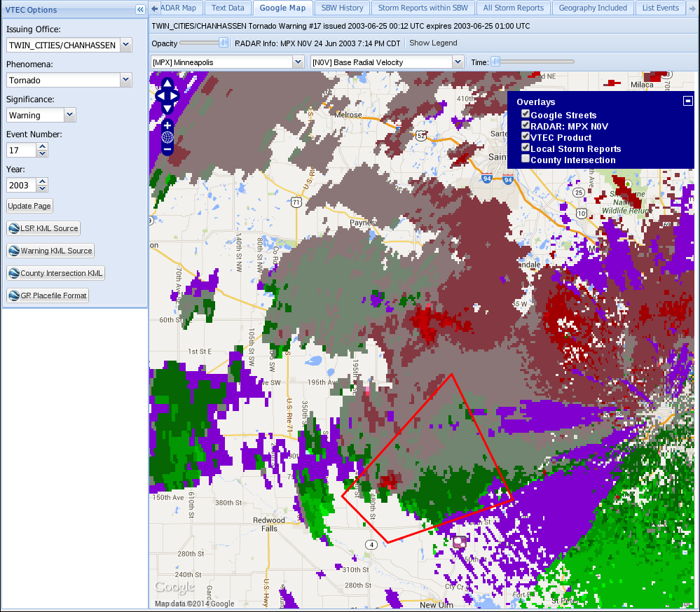The height and width of the screenshot is (612, 700).
Task: Click the Event Number input field
Action: tap(21, 150)
